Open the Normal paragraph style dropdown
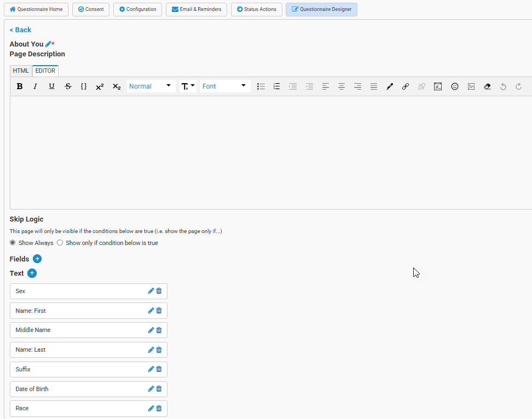 coord(151,86)
